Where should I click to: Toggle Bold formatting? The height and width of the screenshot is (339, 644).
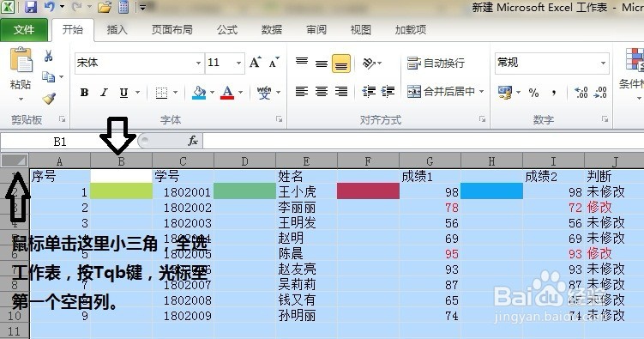click(x=84, y=93)
